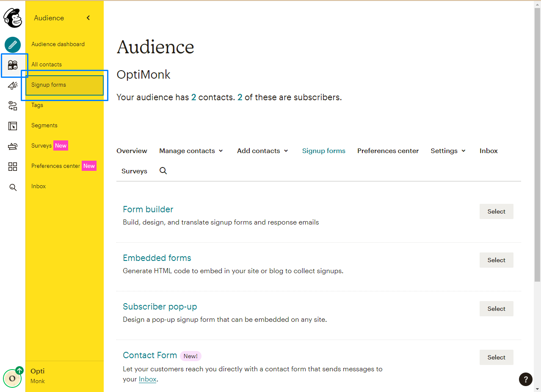
Task: Open the Audience icon in left rail
Action: click(13, 65)
